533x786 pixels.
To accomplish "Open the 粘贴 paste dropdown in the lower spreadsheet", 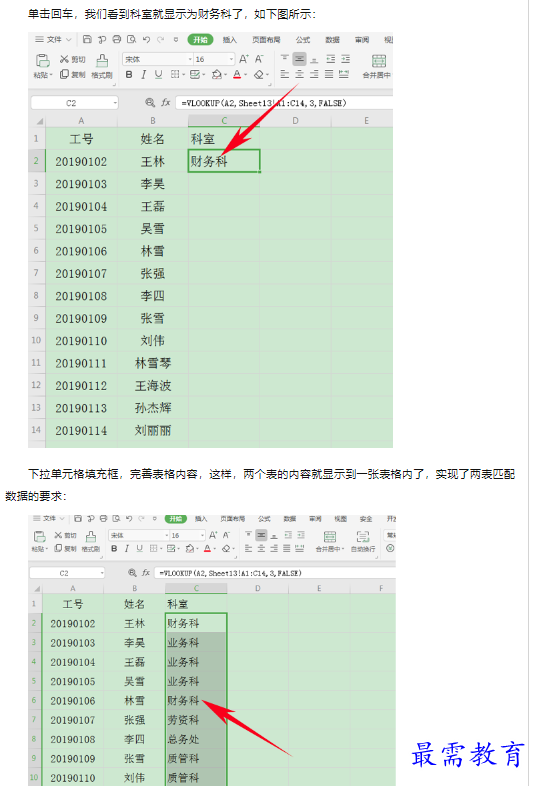I will pos(46,549).
